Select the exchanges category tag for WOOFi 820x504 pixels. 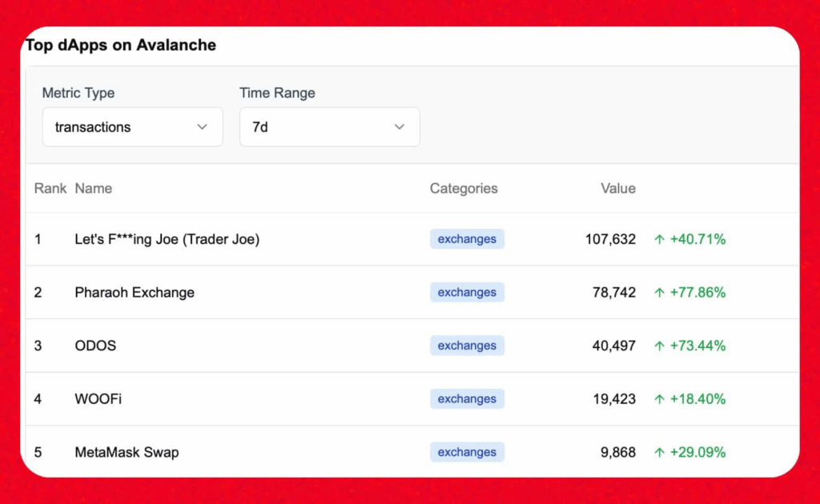[467, 399]
